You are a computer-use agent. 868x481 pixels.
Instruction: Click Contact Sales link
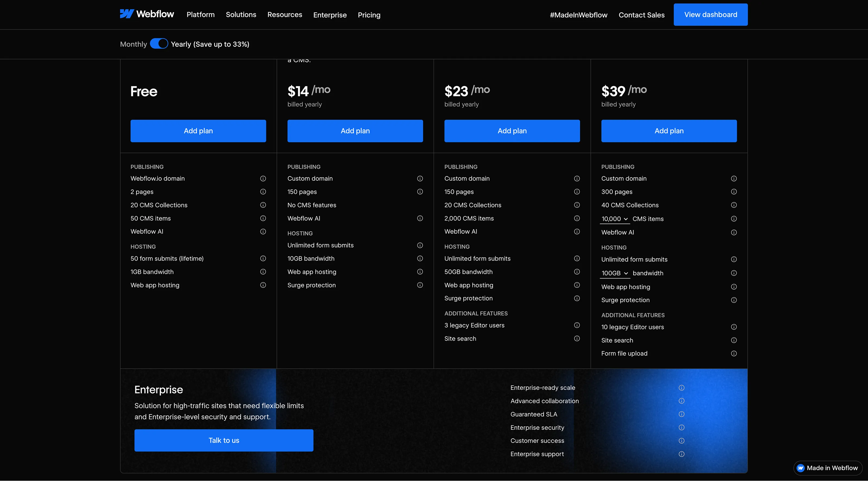point(642,15)
